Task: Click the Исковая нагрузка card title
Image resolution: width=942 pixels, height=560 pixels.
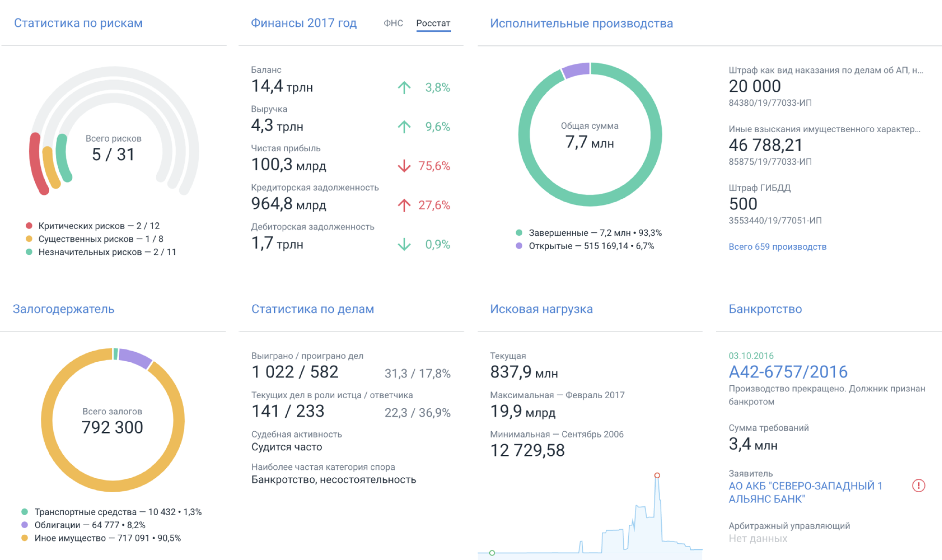Action: (x=541, y=309)
